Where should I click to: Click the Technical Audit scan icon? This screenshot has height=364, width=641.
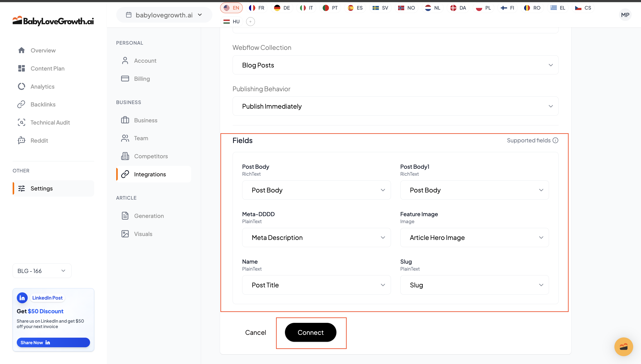(x=22, y=123)
